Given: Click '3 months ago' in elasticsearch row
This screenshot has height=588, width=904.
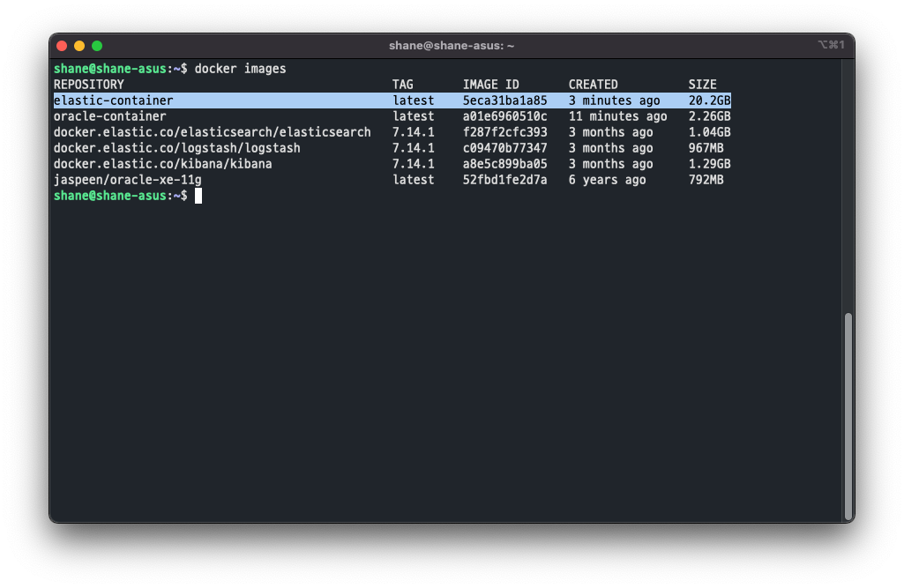Looking at the screenshot, I should coord(611,132).
